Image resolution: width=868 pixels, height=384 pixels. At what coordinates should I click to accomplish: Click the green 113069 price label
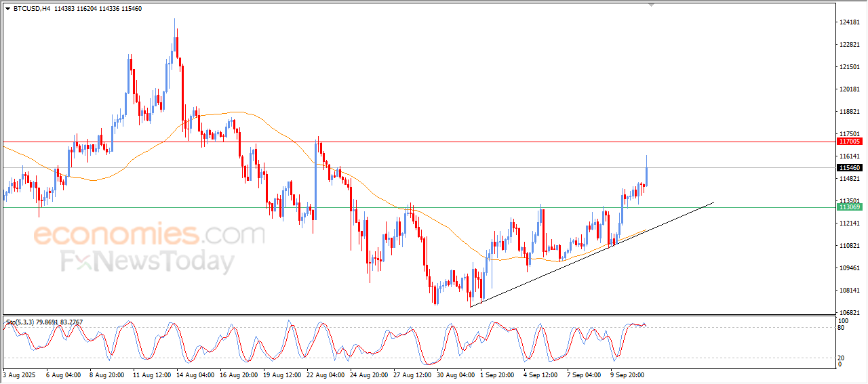(850, 207)
